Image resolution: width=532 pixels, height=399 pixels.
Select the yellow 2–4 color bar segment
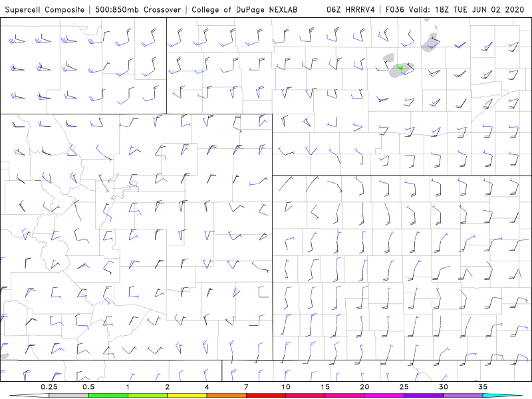pyautogui.click(x=187, y=396)
